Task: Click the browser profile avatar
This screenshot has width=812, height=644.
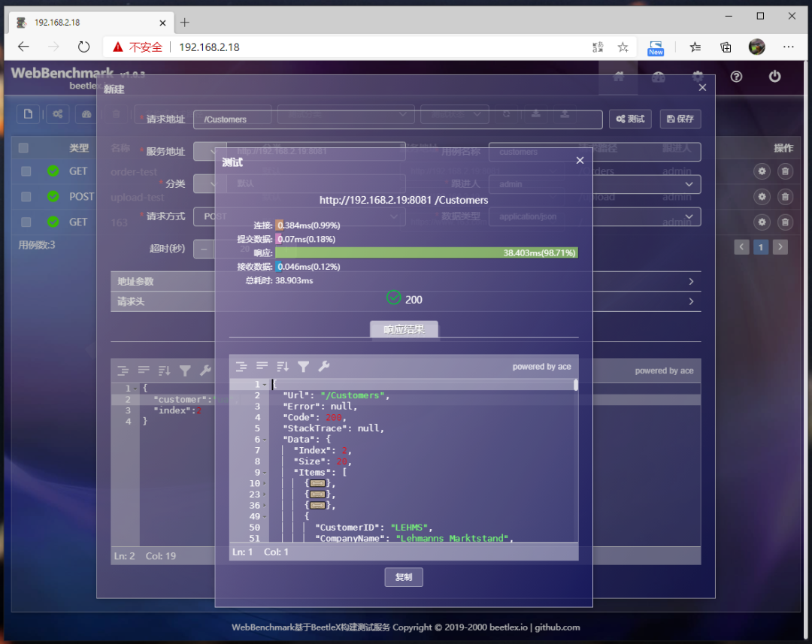Action: point(756,47)
